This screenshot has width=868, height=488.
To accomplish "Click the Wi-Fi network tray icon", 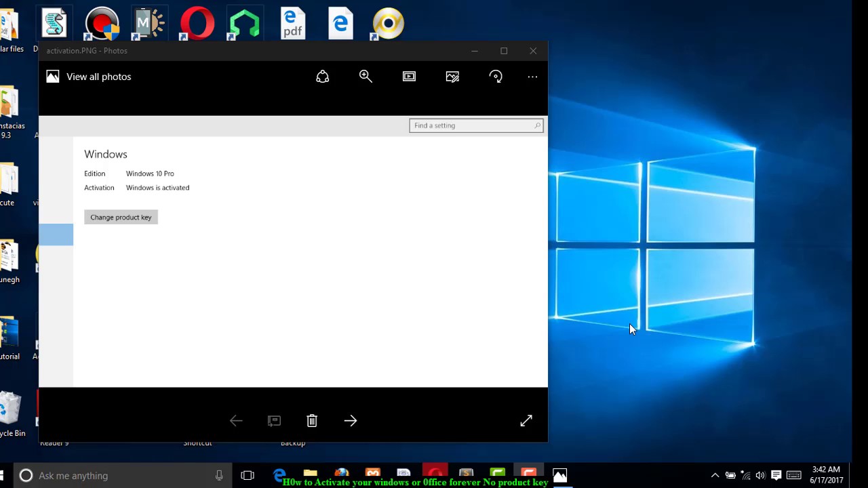I will [x=745, y=476].
